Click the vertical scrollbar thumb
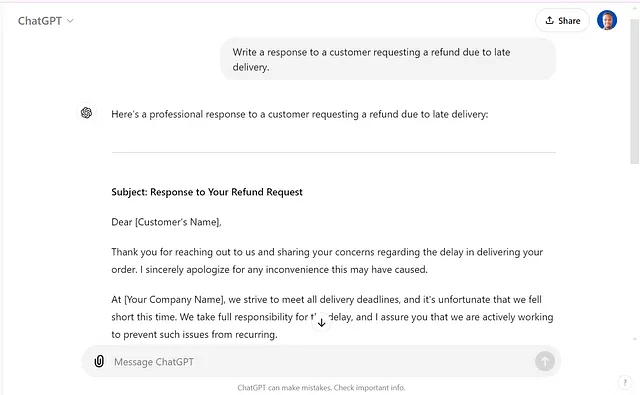 coord(635,90)
